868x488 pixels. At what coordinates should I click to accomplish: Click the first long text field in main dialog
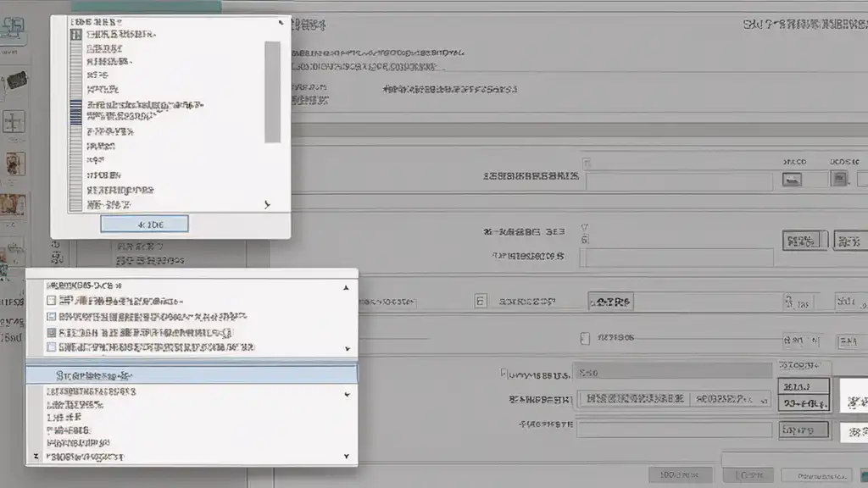point(679,181)
